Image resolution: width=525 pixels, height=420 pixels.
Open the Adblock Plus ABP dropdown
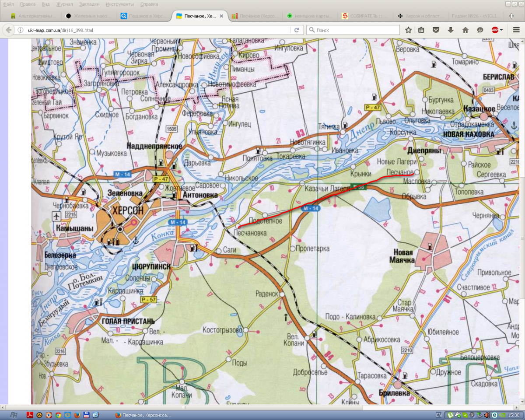pyautogui.click(x=497, y=30)
